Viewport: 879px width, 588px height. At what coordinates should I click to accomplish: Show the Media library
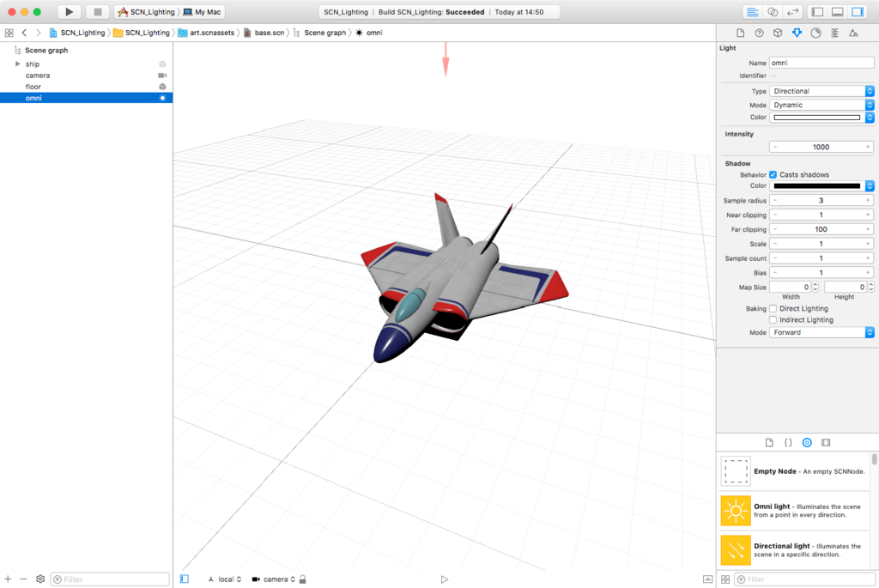(826, 443)
